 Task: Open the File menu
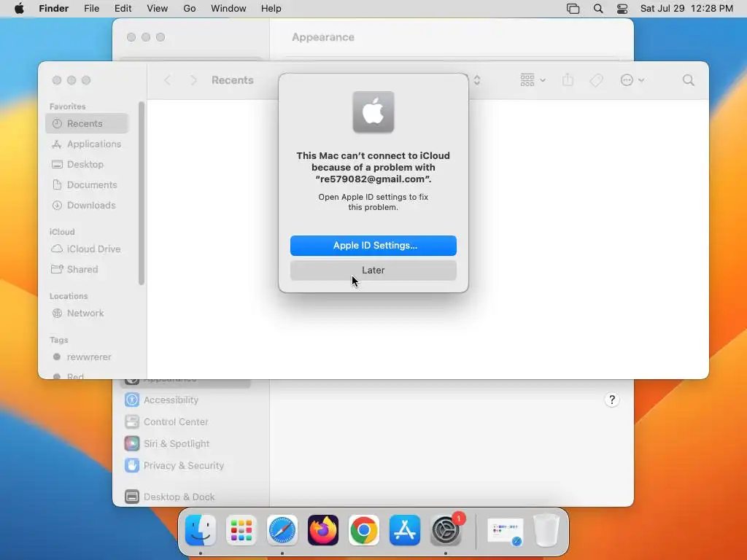pyautogui.click(x=91, y=9)
